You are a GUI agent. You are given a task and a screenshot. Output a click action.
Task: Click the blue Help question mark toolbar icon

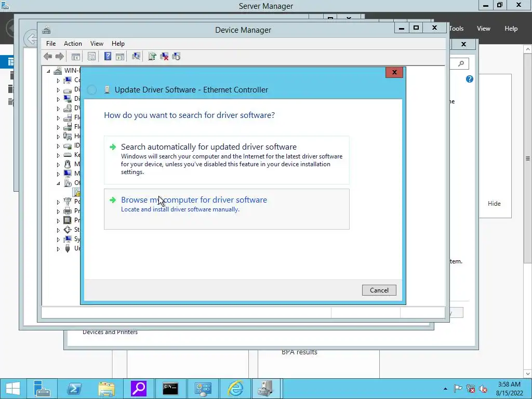(x=108, y=56)
